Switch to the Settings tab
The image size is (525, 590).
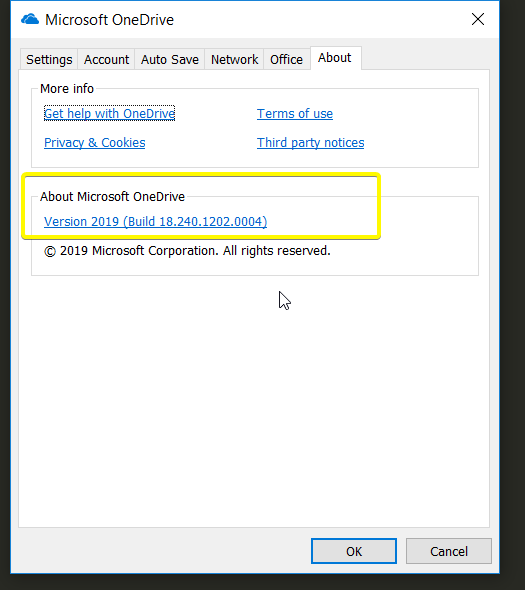[x=49, y=59]
